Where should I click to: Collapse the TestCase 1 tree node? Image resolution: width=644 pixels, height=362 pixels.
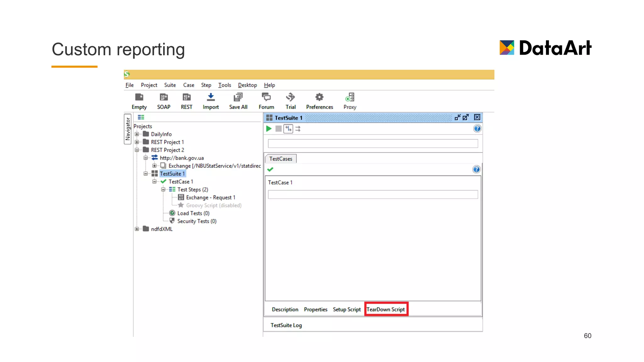[154, 182]
